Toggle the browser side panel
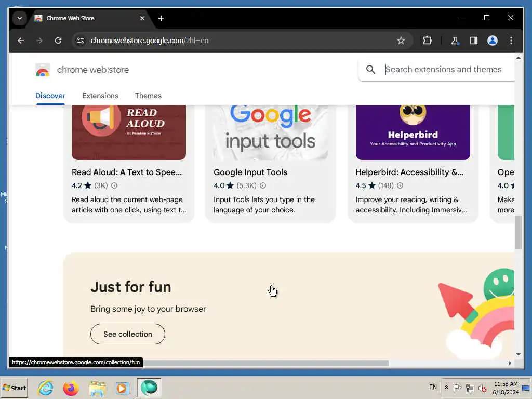 [x=474, y=41]
